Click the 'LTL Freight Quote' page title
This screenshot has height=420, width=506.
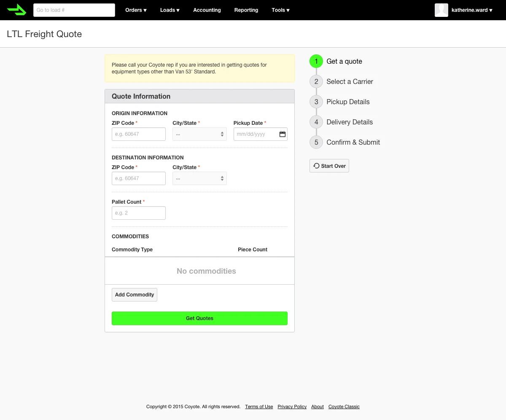pos(44,34)
